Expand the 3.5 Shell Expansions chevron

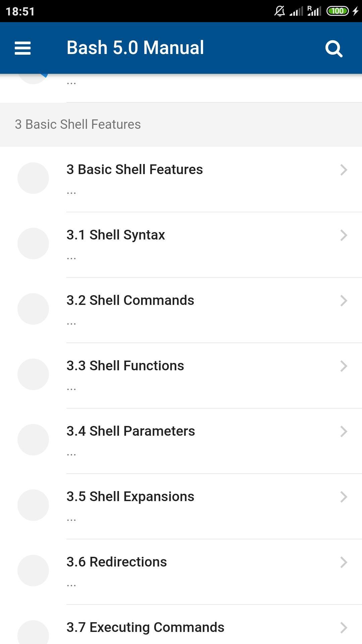pos(344,497)
